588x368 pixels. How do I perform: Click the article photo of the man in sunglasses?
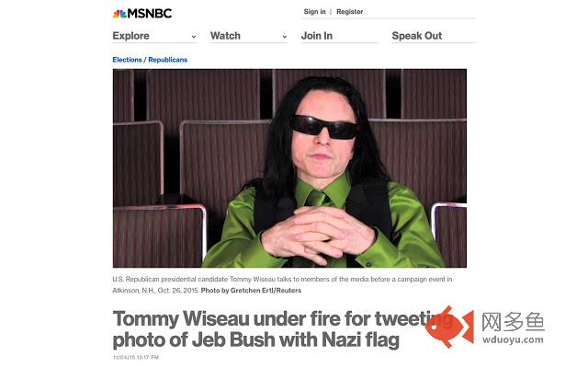(x=289, y=167)
